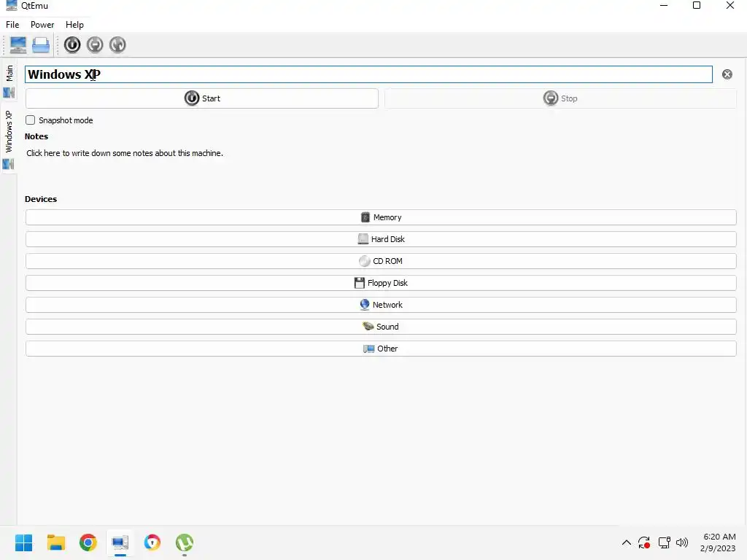Click the Windows XP machine name field
Viewport: 747px width, 560px height.
368,74
